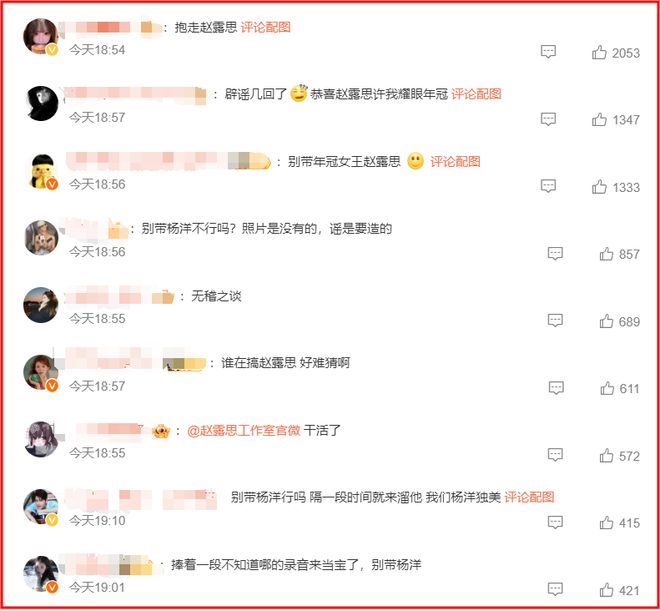Thumbs-up the comment with 415 likes
660x611 pixels.
coord(606,523)
